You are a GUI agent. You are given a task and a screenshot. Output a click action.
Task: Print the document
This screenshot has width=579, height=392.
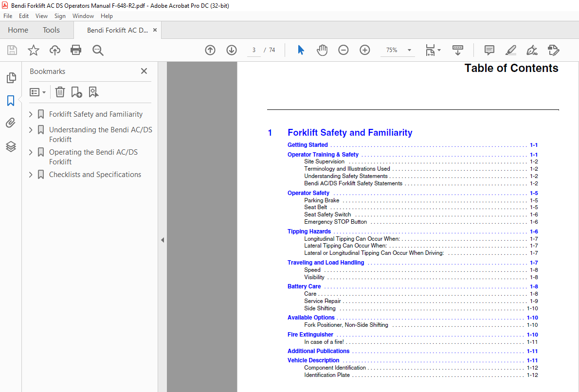76,50
